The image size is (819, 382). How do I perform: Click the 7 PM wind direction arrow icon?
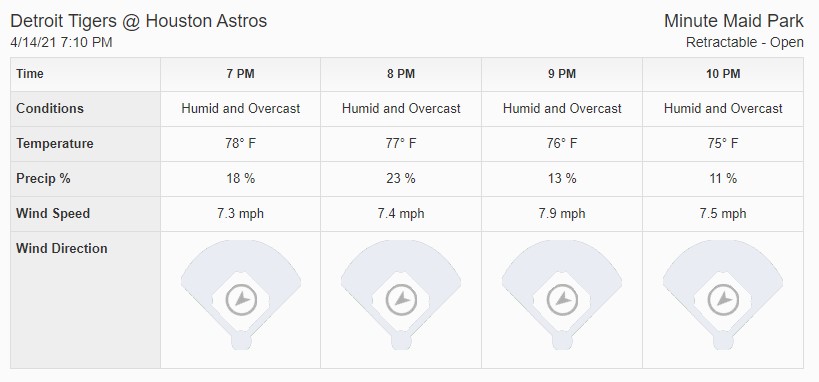tap(241, 300)
